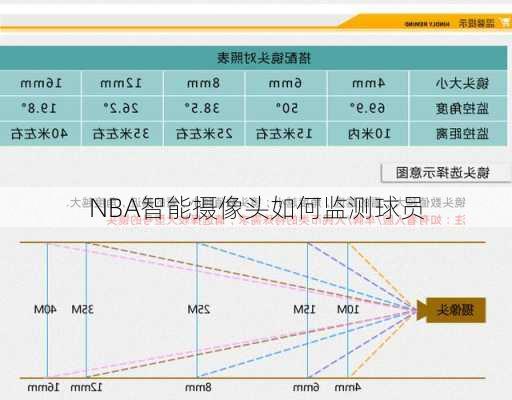This screenshot has height=400, width=512.
Task: Click the 8mm label under the diagram
Action: point(198,387)
